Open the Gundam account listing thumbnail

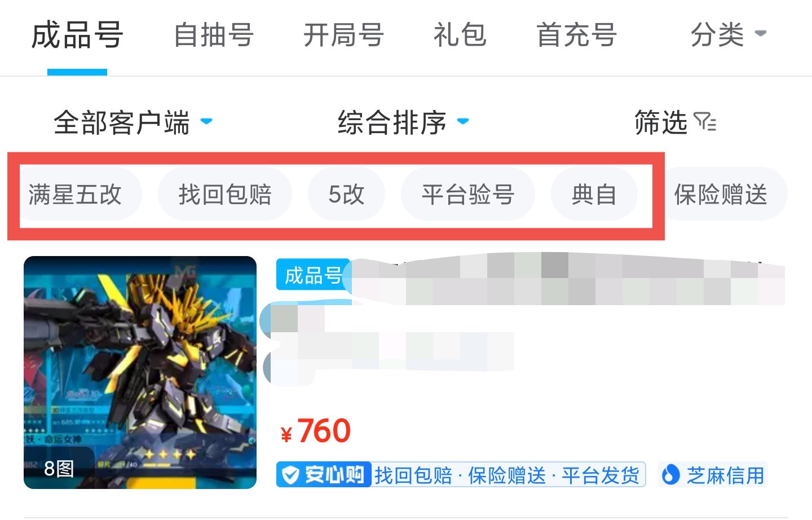[140, 372]
